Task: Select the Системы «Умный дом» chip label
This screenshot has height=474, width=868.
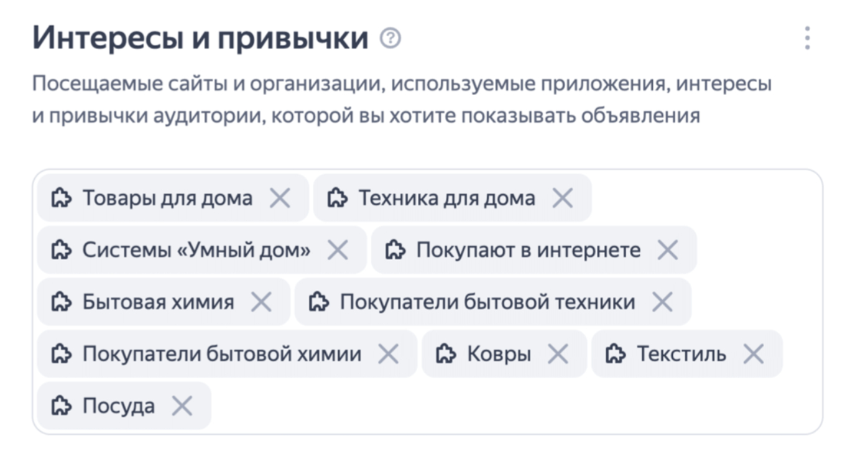Action: tap(196, 250)
